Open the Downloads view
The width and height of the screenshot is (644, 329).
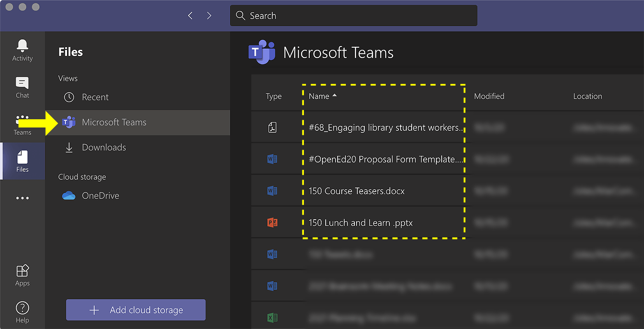pyautogui.click(x=104, y=147)
